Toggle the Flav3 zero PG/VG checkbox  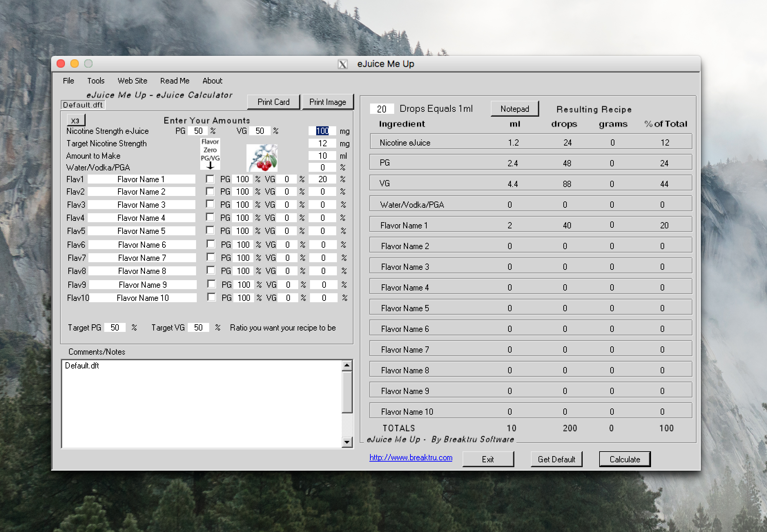tap(210, 204)
